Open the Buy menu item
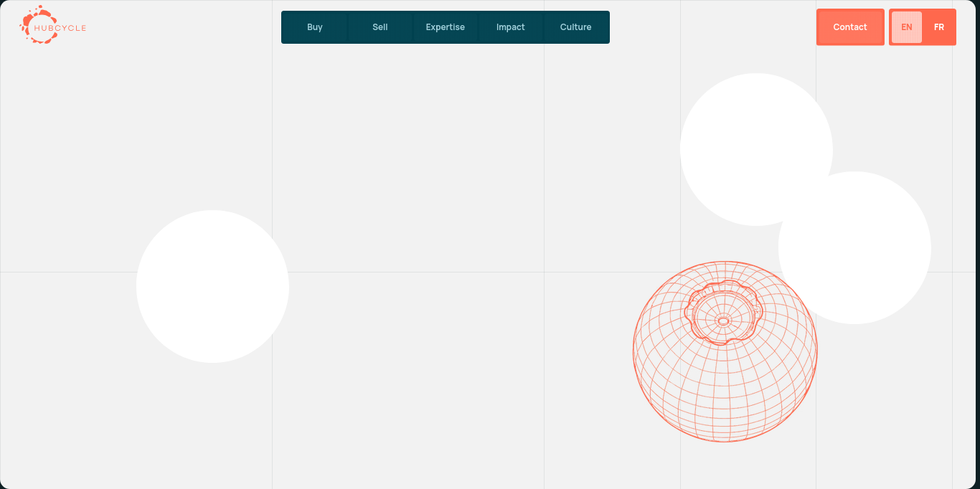 314,27
